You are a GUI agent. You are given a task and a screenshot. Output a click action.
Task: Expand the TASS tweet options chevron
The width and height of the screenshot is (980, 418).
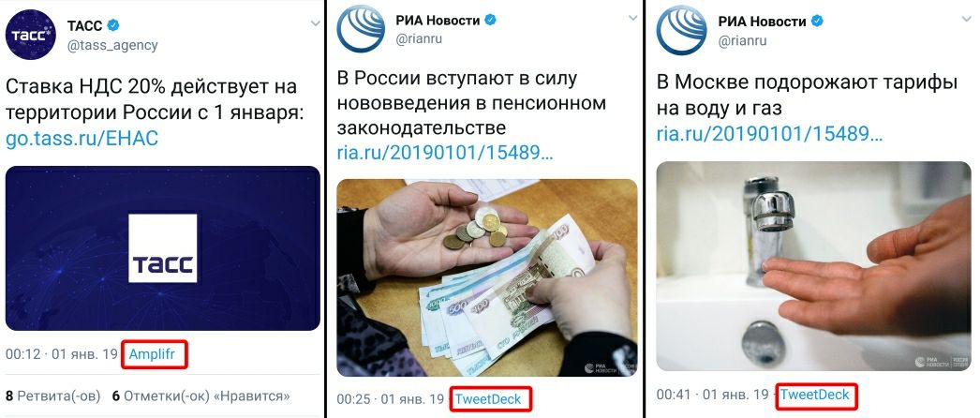315,23
